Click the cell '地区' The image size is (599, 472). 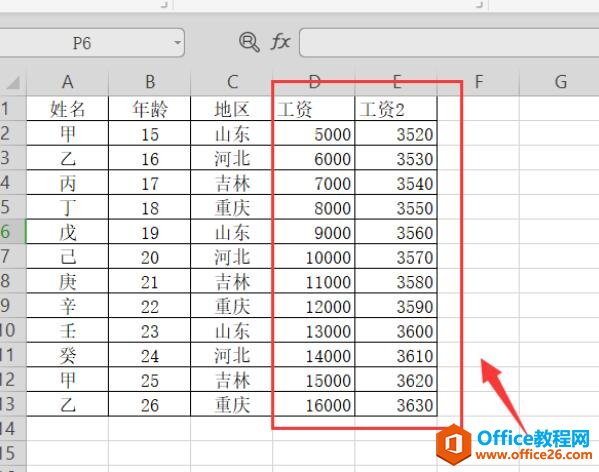[x=232, y=108]
